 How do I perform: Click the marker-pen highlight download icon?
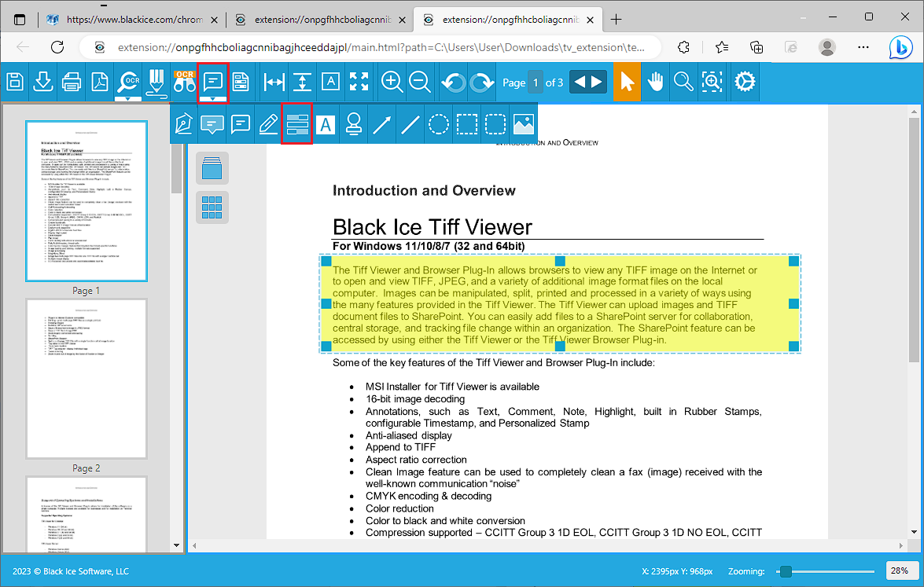[156, 82]
